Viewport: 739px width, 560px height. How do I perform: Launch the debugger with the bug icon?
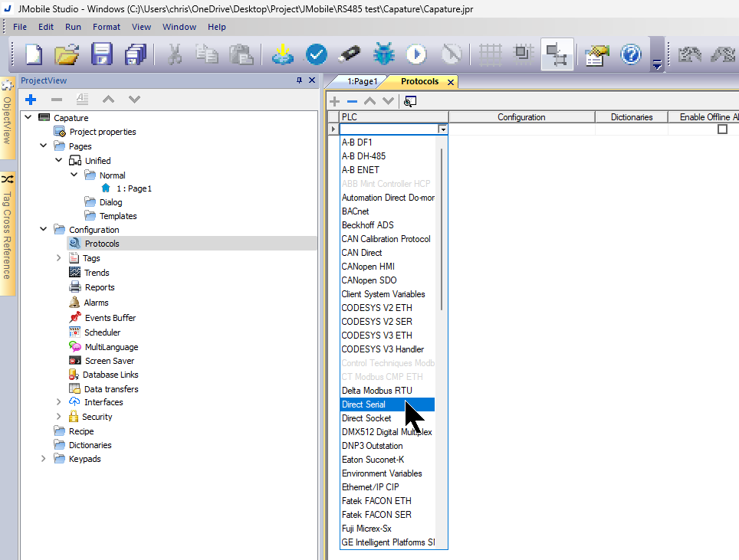coord(383,54)
